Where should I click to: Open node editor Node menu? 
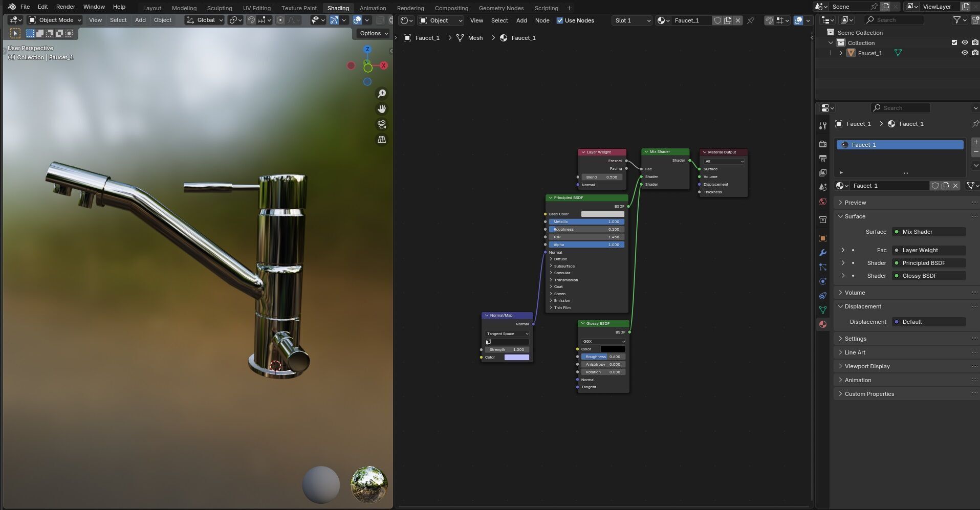[542, 20]
